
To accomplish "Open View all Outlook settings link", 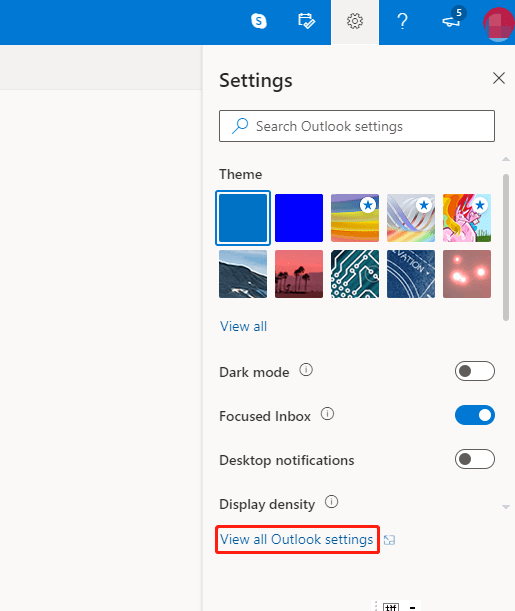I will [x=296, y=539].
